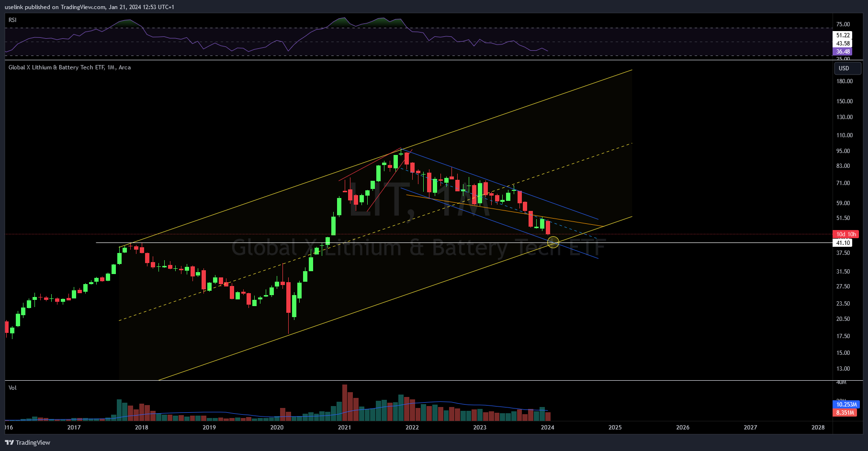
Task: Click the TradingView logo at bottom left
Action: click(x=28, y=442)
